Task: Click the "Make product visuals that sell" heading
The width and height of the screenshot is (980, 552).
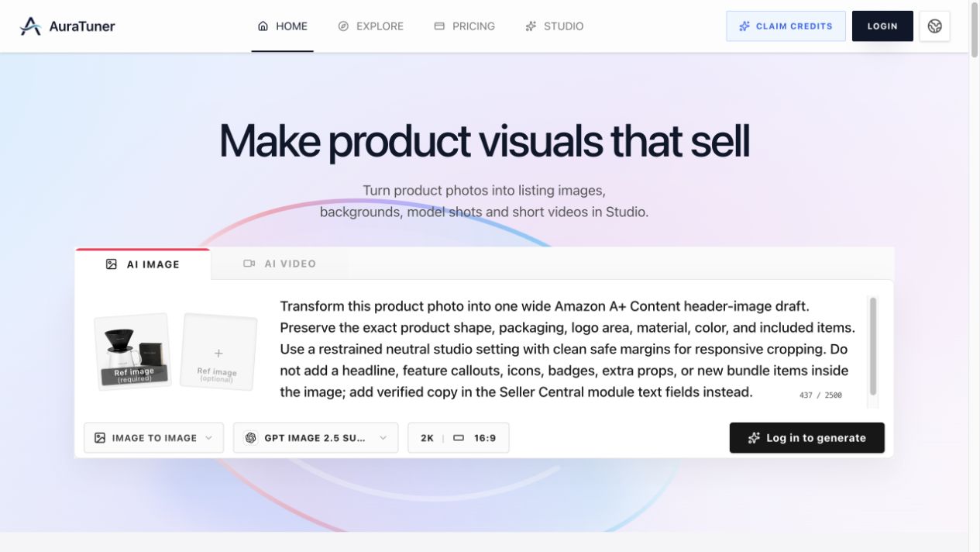Action: (x=484, y=141)
